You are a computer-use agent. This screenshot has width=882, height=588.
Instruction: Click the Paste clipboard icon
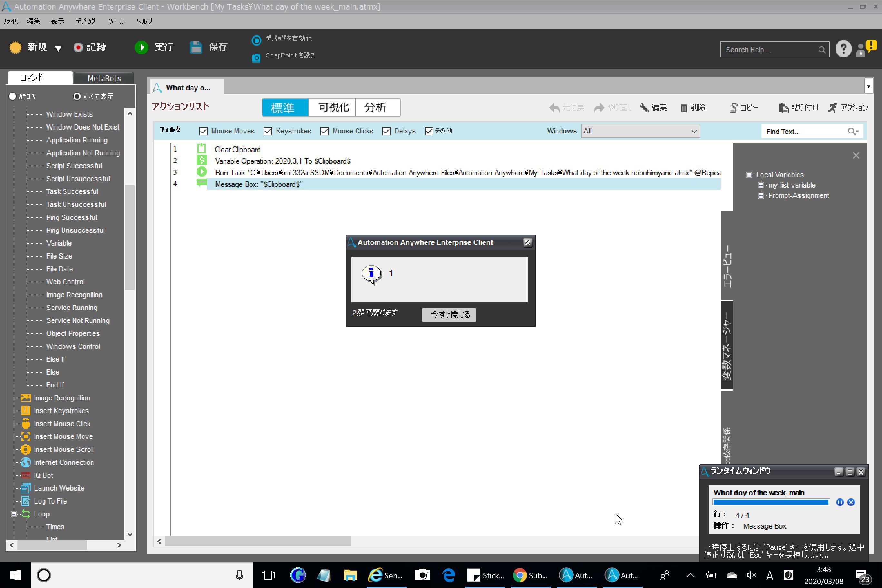point(783,108)
